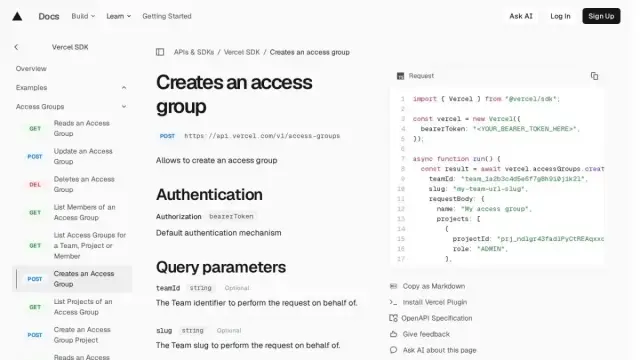
Task: Click the bearerToken authorization tag
Action: click(231, 216)
